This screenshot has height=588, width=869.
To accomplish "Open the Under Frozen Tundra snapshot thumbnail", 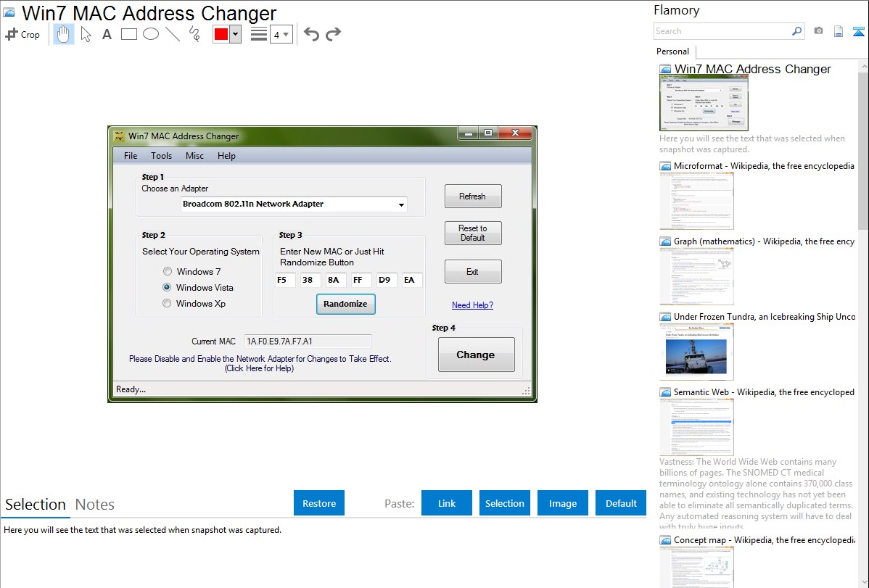I will (x=696, y=352).
